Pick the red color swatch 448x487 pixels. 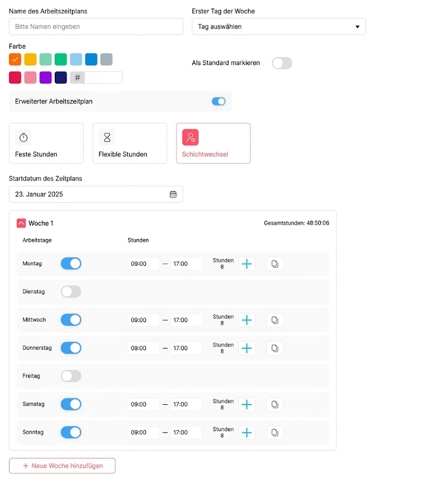[15, 78]
